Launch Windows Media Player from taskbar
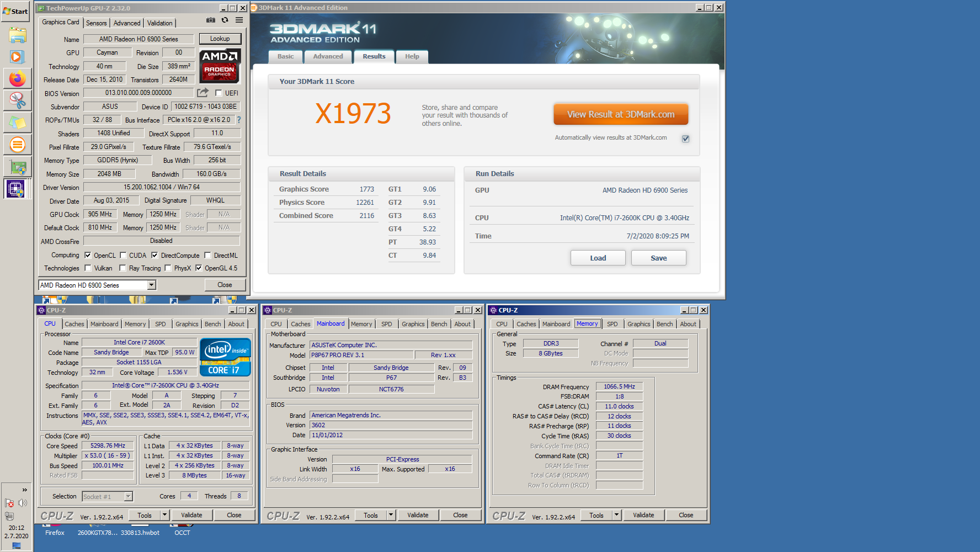The height and width of the screenshot is (552, 980). [x=18, y=57]
